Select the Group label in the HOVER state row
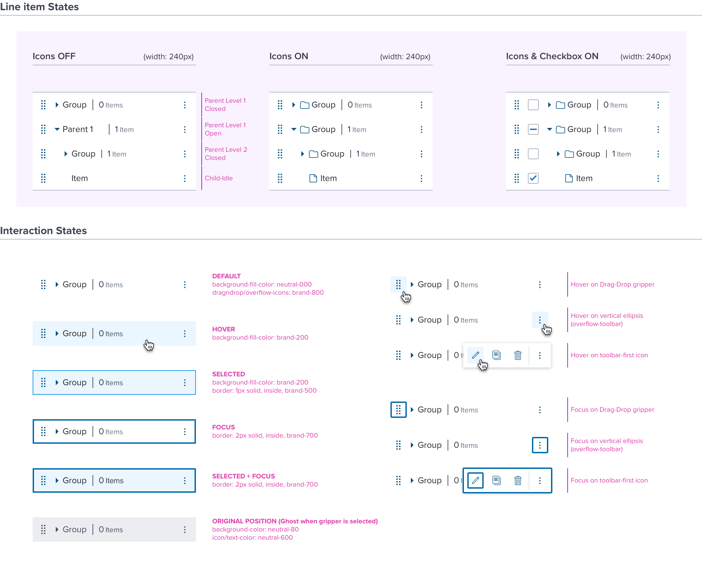 tap(74, 334)
